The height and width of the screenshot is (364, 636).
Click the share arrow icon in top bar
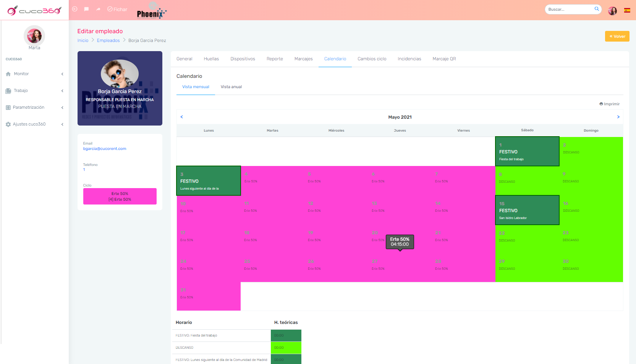coord(98,9)
